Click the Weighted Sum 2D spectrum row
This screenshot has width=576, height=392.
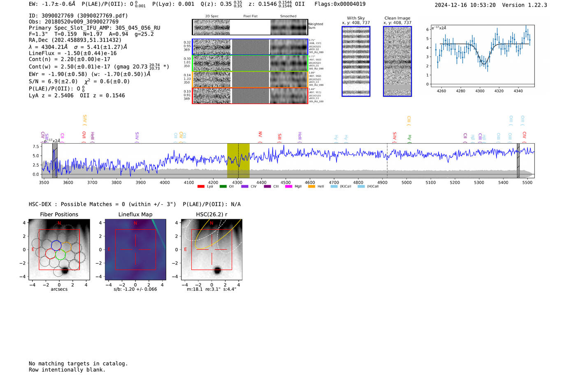tap(250, 27)
